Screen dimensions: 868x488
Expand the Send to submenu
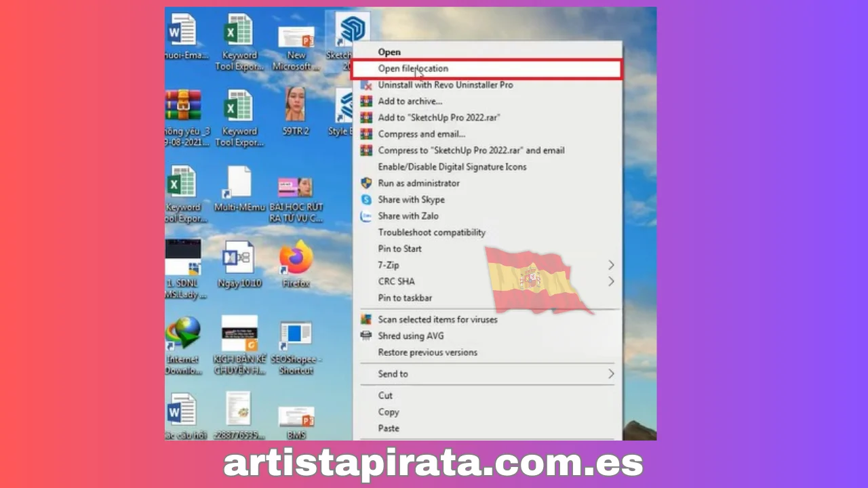click(x=487, y=373)
